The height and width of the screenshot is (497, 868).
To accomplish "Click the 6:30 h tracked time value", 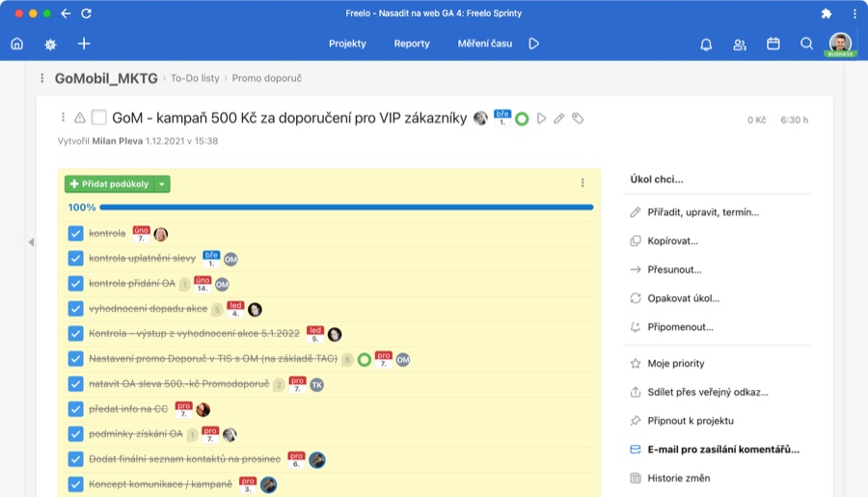I will tap(795, 120).
